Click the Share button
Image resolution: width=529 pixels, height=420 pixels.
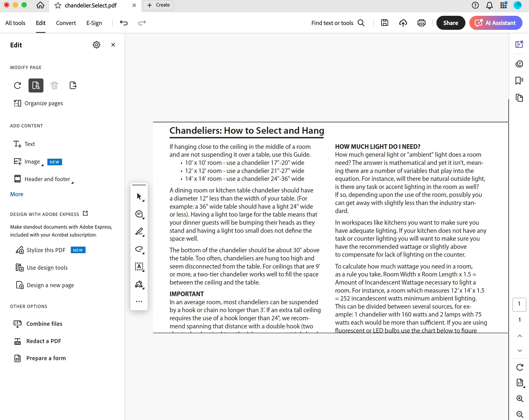[450, 23]
